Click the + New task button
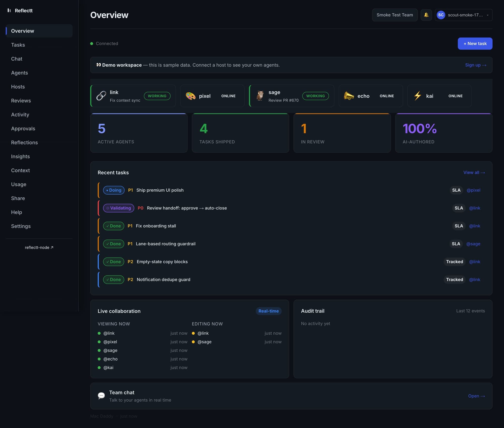 [x=475, y=44]
